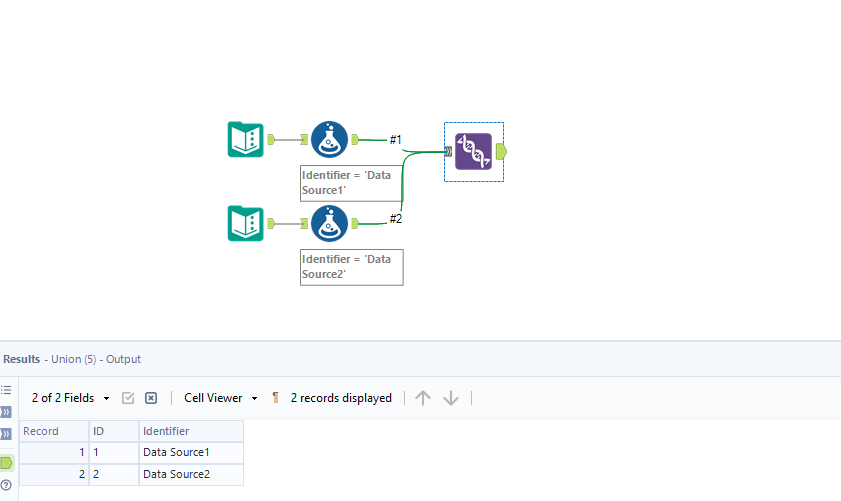841x501 pixels.
Task: Click the deselect all fields X box
Action: [151, 398]
